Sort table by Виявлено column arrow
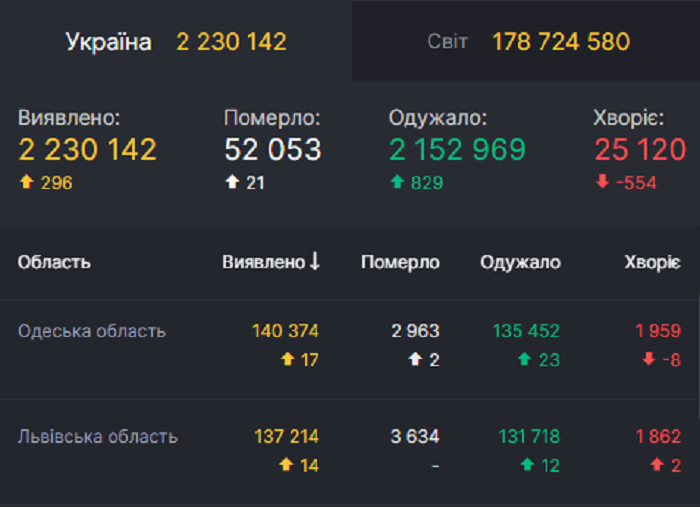 [315, 261]
